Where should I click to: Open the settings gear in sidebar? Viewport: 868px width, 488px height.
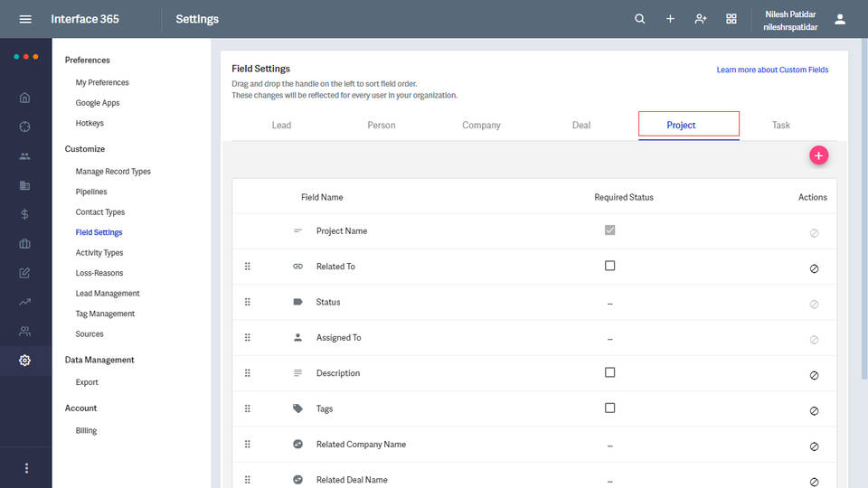(24, 361)
